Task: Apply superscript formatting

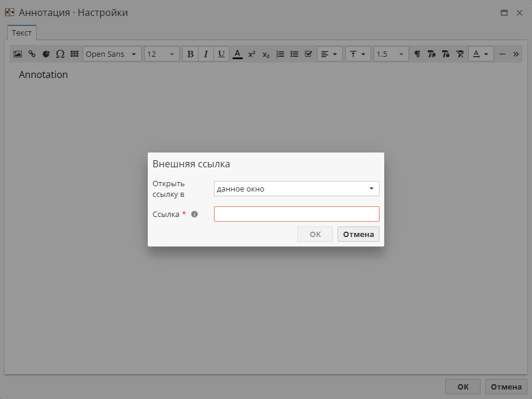Action: [252, 54]
